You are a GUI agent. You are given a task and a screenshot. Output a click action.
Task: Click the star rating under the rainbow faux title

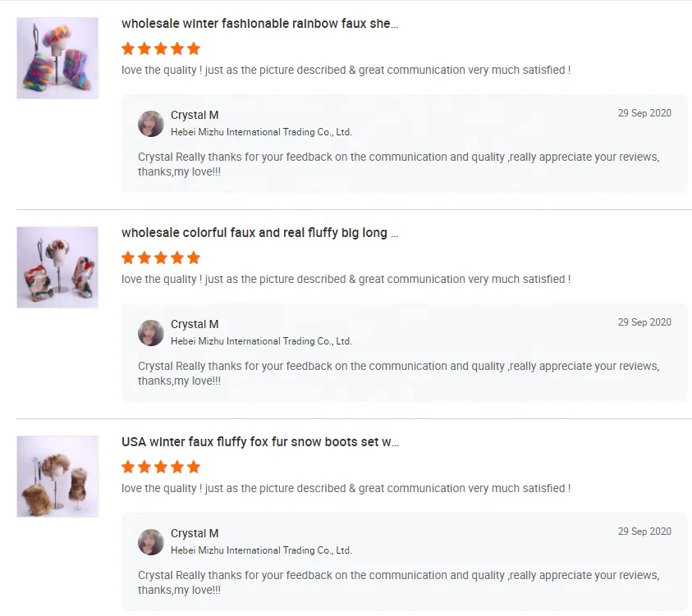pyautogui.click(x=161, y=48)
